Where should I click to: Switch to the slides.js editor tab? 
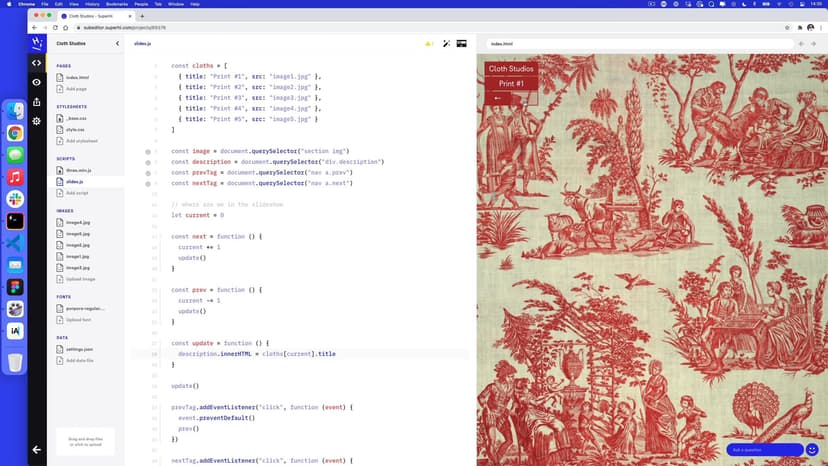(x=142, y=44)
